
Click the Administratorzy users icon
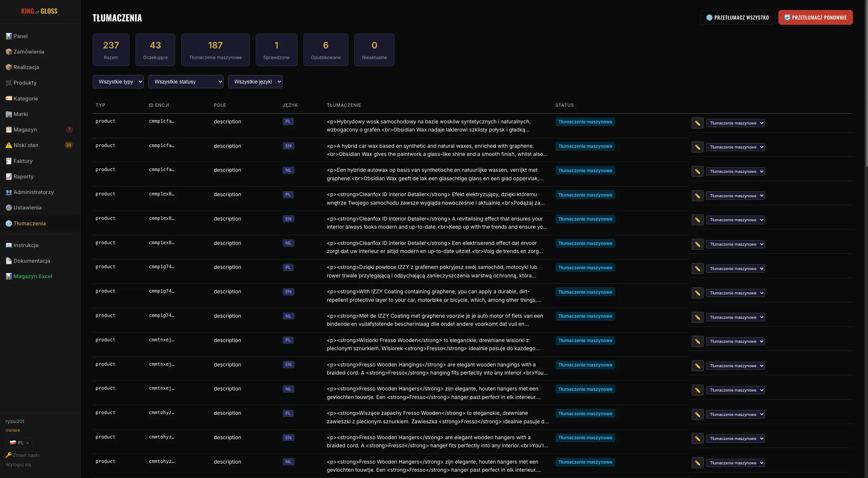coord(9,192)
